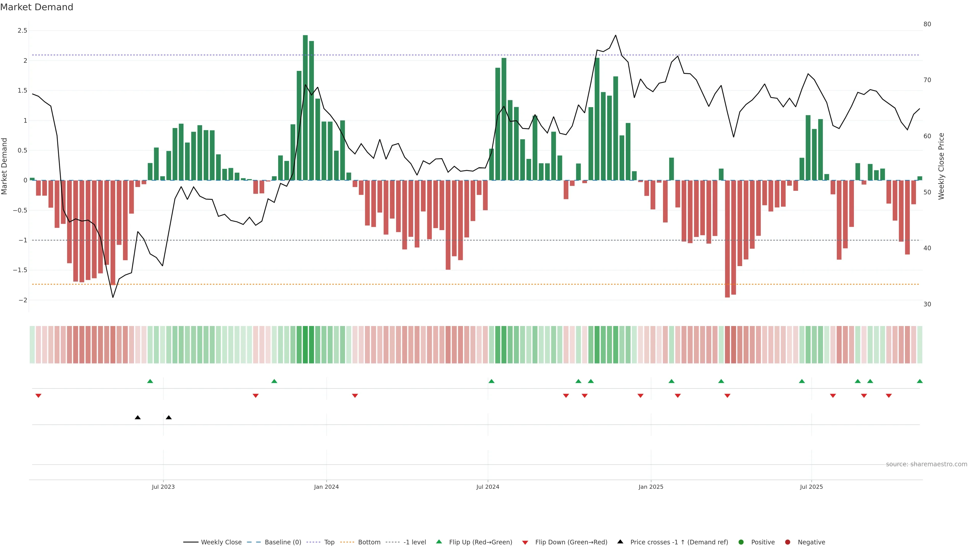This screenshot has width=980, height=551.
Task: Click the leftmost red flip-down triangle marker
Action: [38, 396]
